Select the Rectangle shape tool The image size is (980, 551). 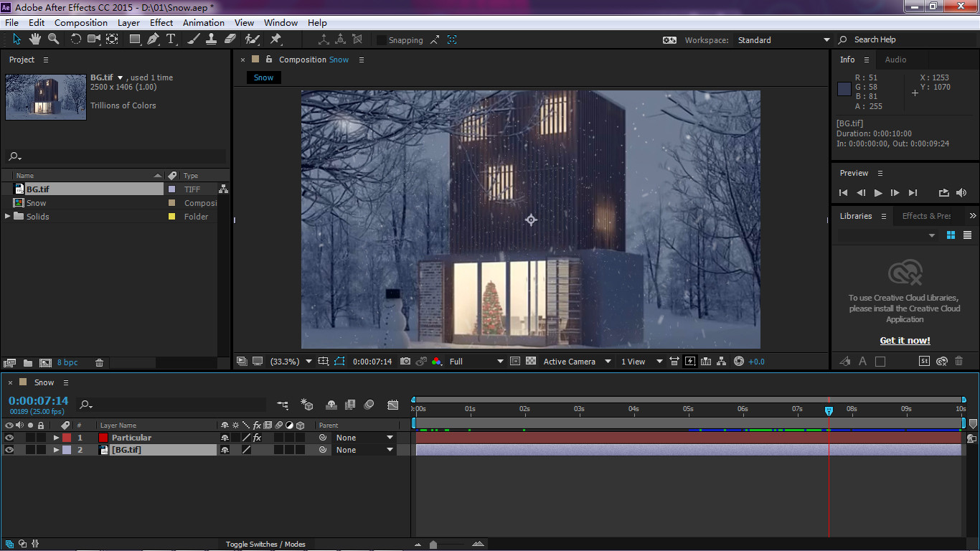point(135,39)
